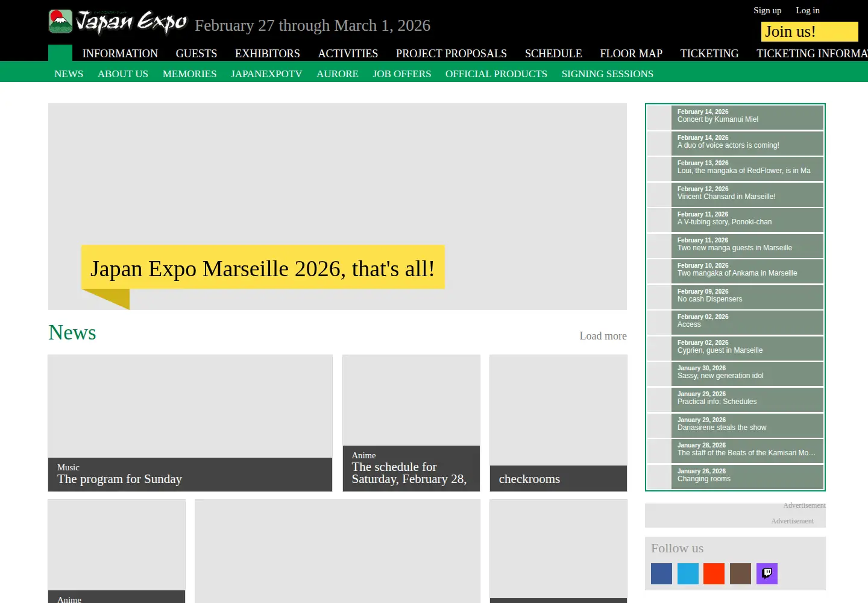This screenshot has width=868, height=603.
Task: Open the GUESTS menu
Action: click(197, 54)
